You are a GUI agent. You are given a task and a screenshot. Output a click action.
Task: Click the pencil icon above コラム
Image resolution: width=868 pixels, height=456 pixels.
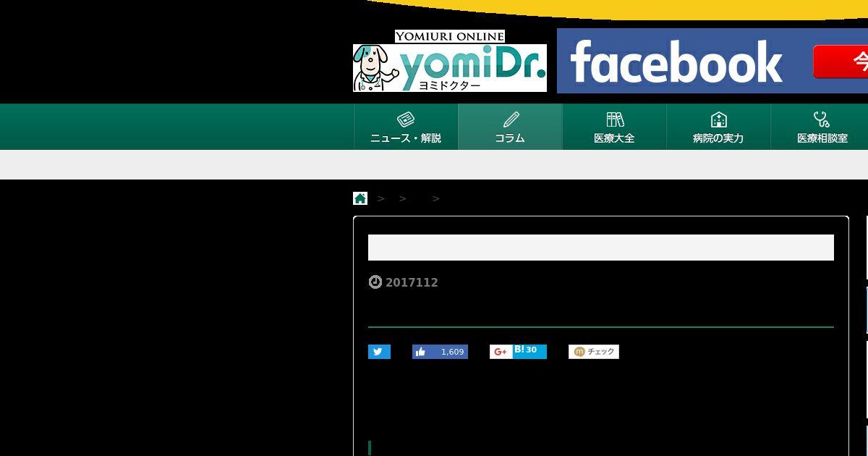pyautogui.click(x=511, y=119)
